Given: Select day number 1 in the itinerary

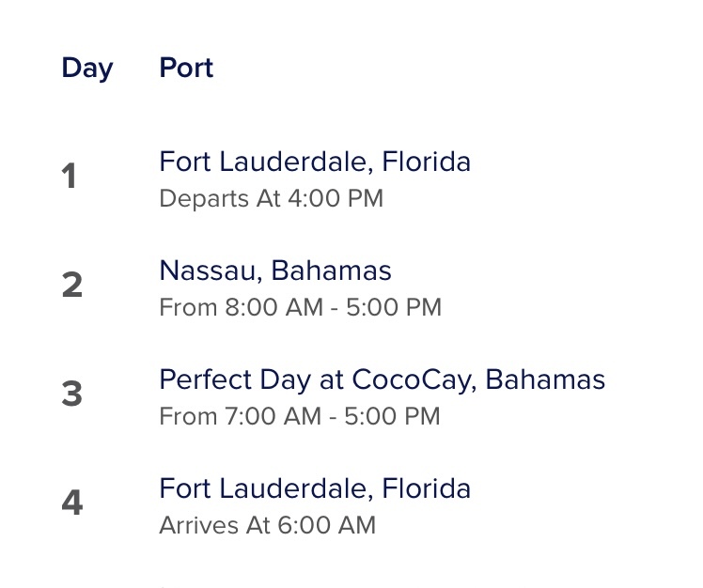Looking at the screenshot, I should coord(69,177).
